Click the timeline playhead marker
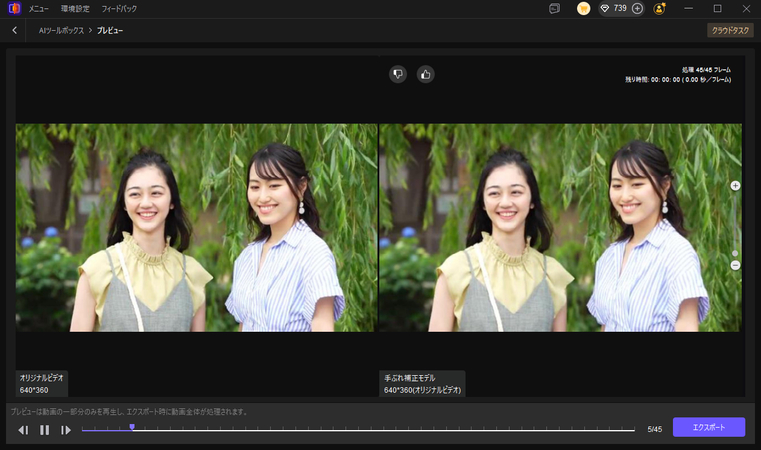Viewport: 761px width, 450px height. tap(132, 427)
